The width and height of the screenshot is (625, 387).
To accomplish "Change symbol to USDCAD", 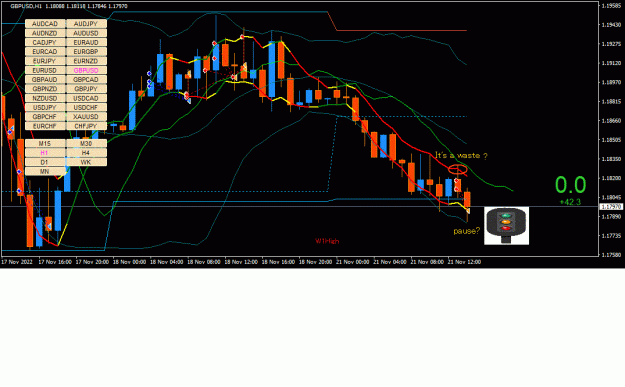I will (86, 98).
